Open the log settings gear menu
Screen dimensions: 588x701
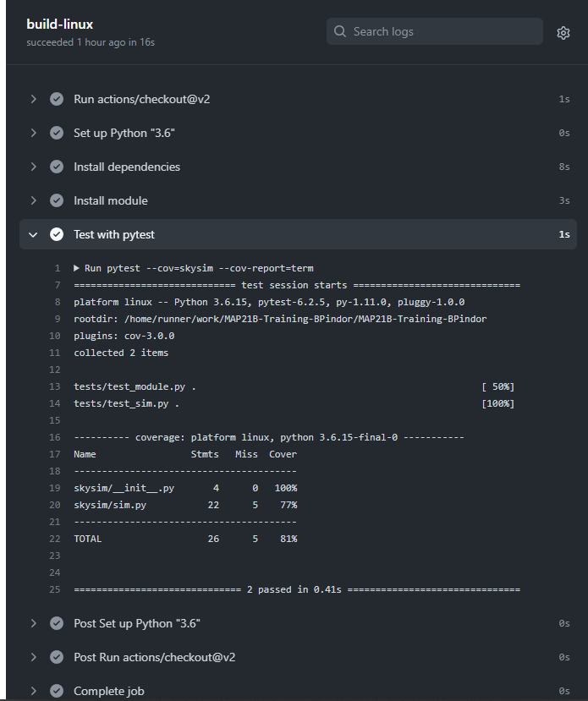click(563, 32)
